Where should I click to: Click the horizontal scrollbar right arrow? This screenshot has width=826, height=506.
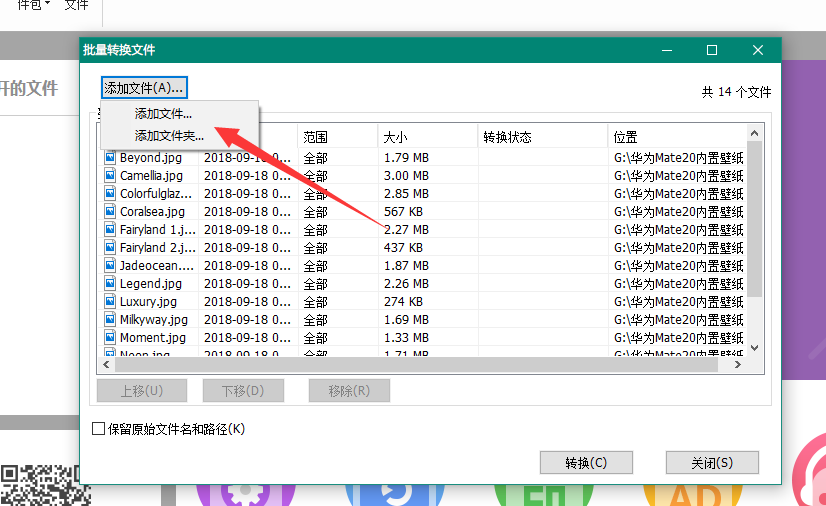point(738,364)
